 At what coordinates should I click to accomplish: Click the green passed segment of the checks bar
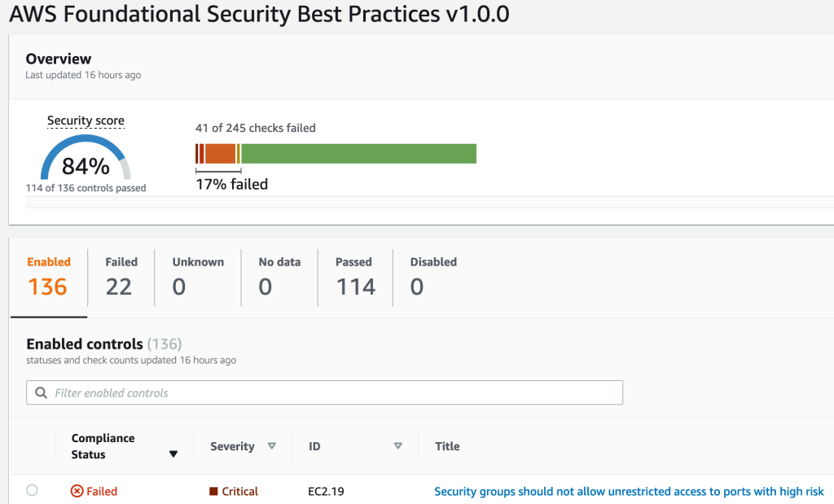coord(358,153)
